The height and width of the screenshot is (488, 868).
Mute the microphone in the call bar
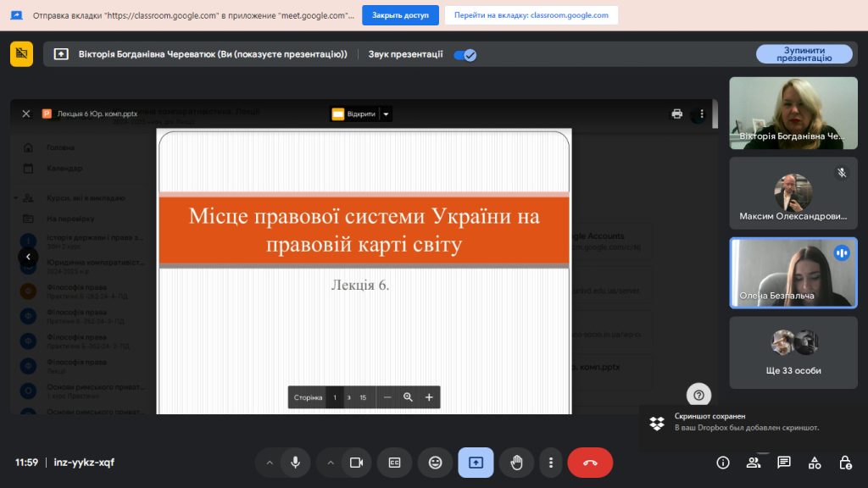[x=296, y=463]
